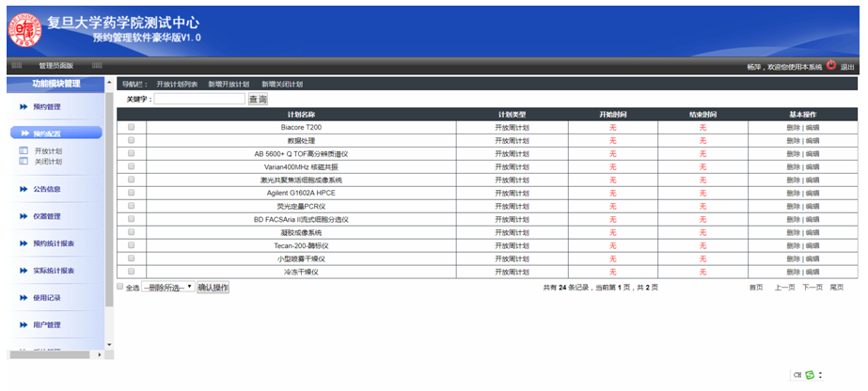The height and width of the screenshot is (391, 868).
Task: Click the 关闭计划 table icon in sidebar
Action: pyautogui.click(x=24, y=161)
